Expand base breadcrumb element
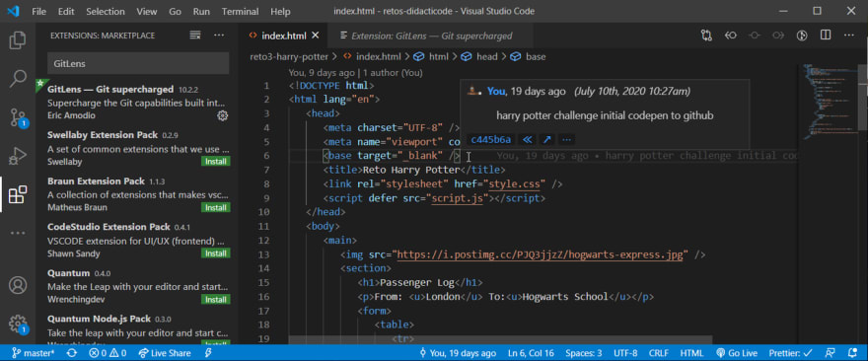Viewport: 868px width, 361px height. [528, 56]
